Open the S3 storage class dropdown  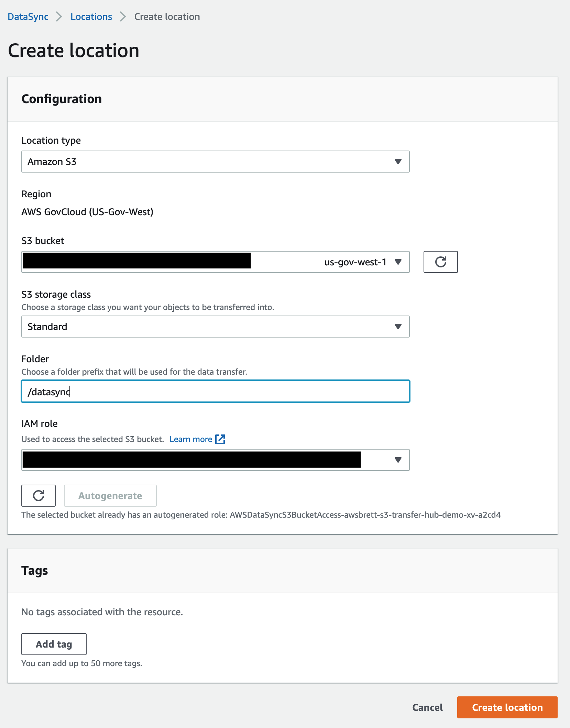pyautogui.click(x=216, y=327)
